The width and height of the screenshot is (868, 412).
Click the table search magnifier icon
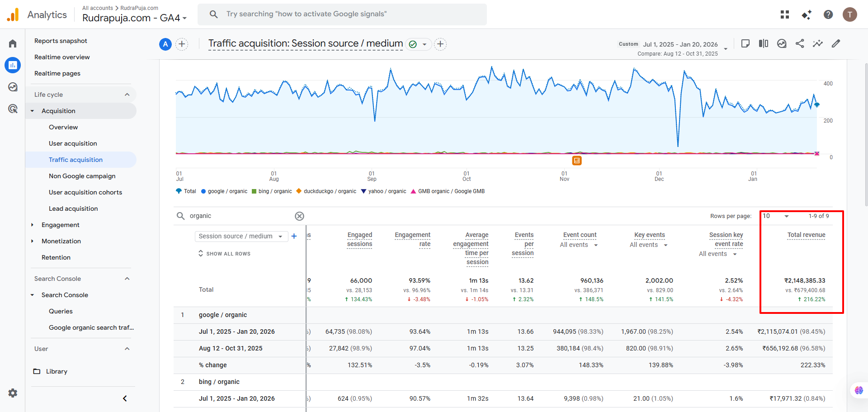point(180,216)
